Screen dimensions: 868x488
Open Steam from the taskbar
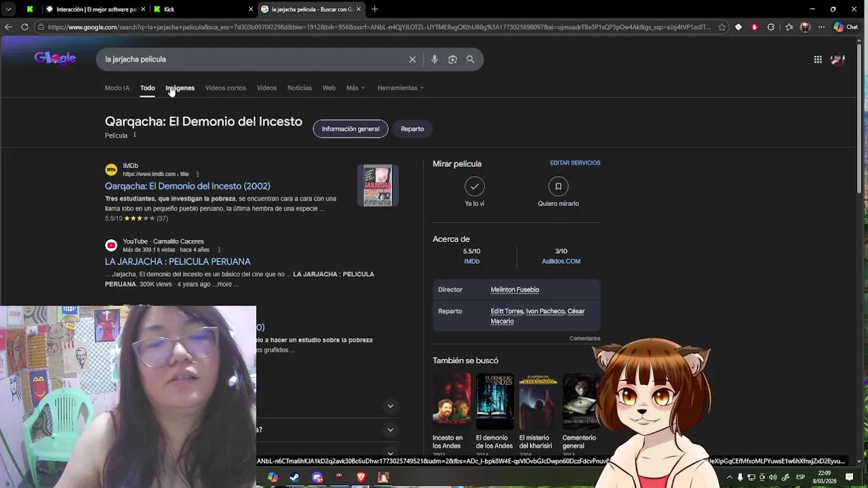(294, 477)
